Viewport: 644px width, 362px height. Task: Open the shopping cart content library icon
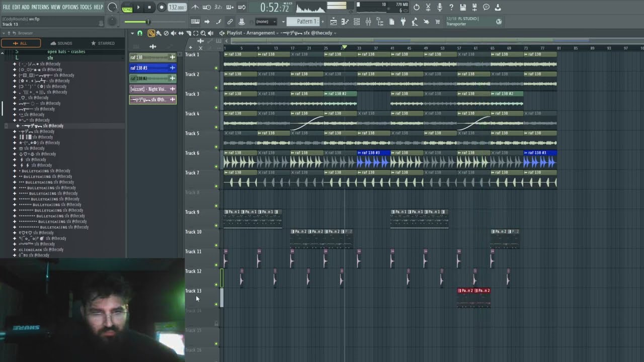point(438,22)
